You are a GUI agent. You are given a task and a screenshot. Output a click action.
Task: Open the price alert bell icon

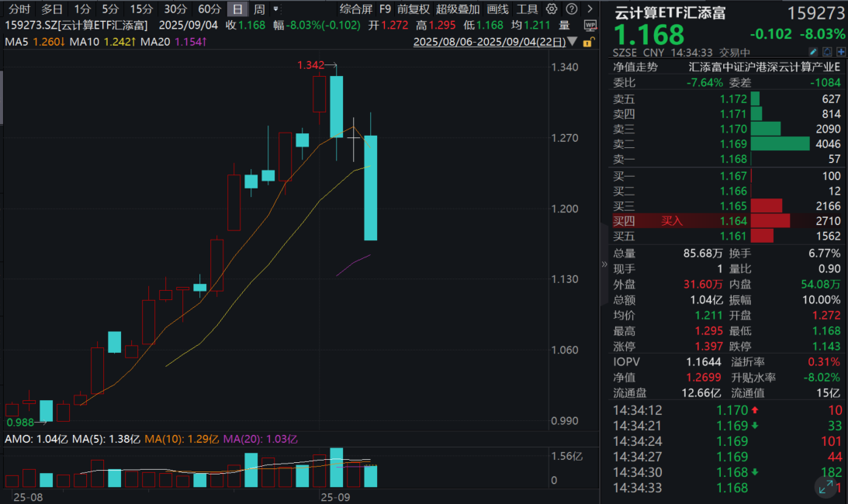coord(827,51)
